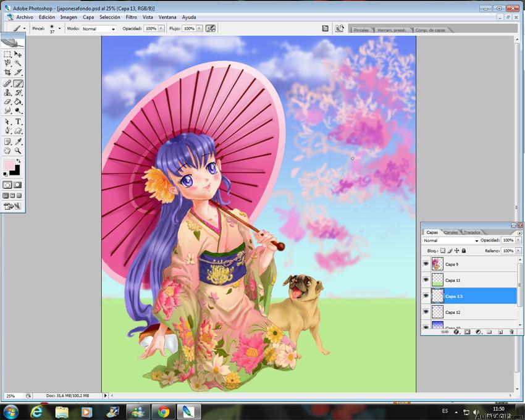525x420 pixels.
Task: Select the Custom Shape tool
Action: (x=18, y=130)
